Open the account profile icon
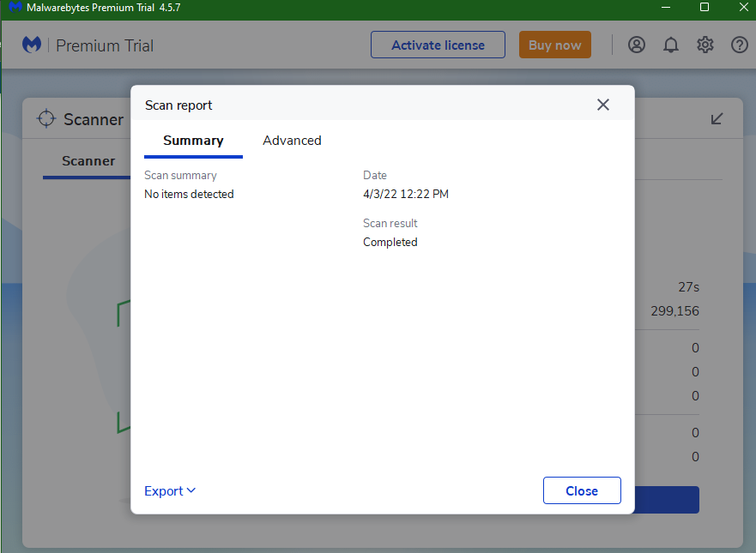This screenshot has width=756, height=553. 637,45
